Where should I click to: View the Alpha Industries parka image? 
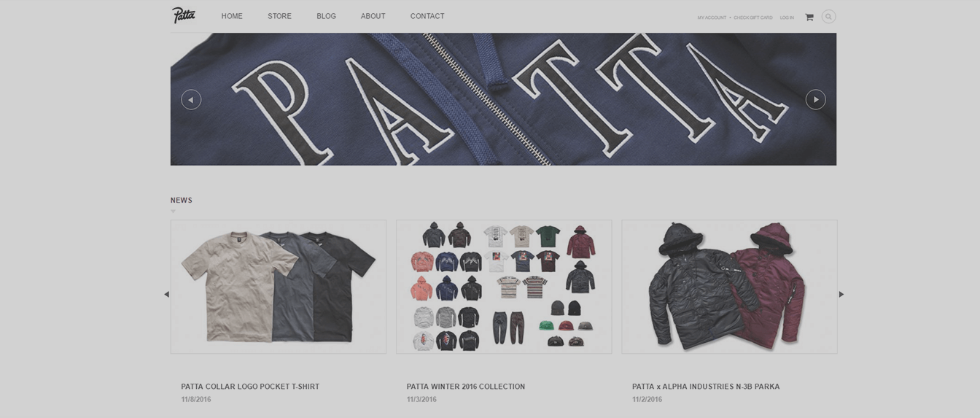pos(729,287)
